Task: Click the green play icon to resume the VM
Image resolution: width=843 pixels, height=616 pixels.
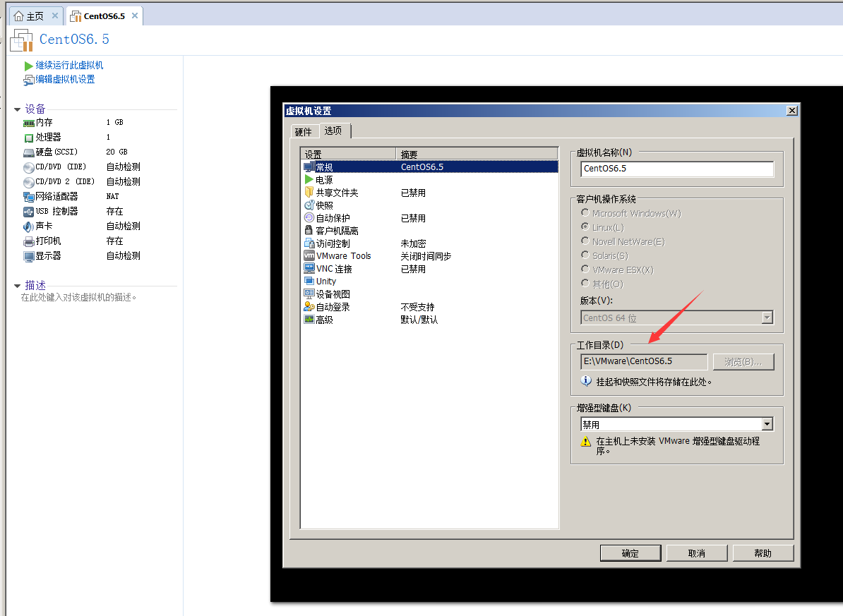Action: click(x=28, y=66)
